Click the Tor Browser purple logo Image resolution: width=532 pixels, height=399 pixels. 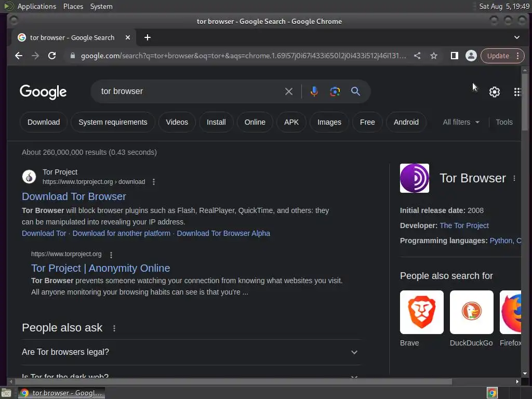415,178
